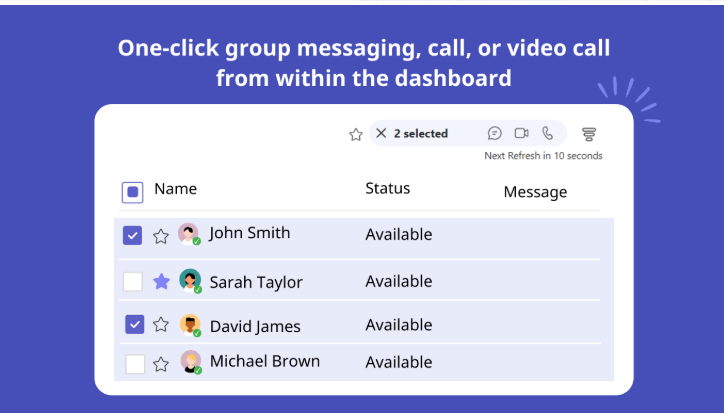Click the Message column header
Screen dimensions: 724x413
(535, 192)
